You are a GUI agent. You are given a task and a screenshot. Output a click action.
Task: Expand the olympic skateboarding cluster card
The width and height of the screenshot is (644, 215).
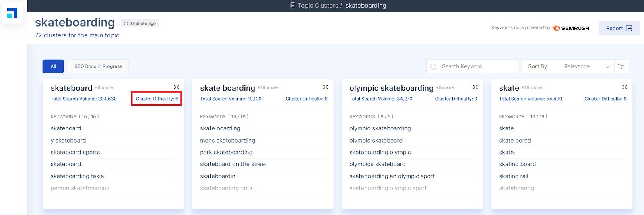tap(475, 87)
